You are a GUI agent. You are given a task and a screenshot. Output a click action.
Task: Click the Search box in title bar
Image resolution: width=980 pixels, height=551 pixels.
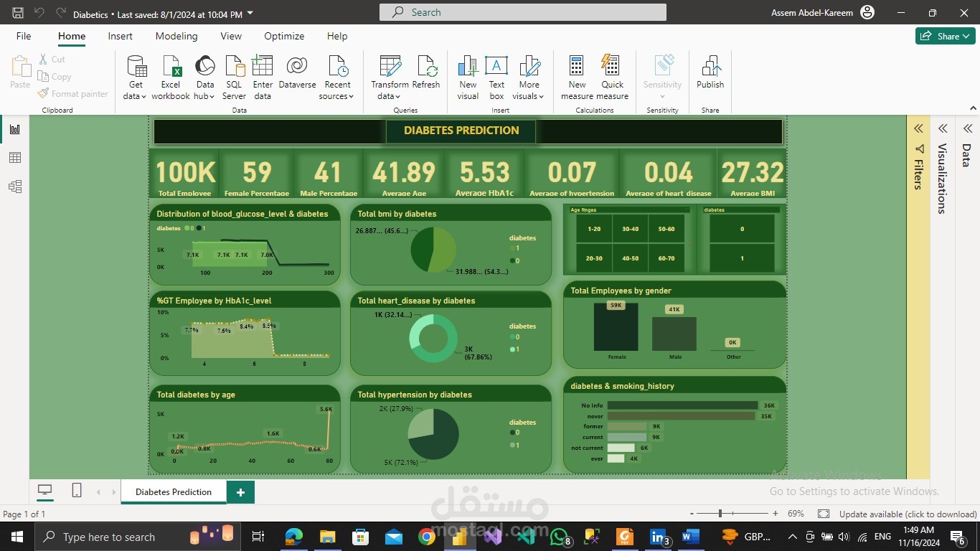523,12
